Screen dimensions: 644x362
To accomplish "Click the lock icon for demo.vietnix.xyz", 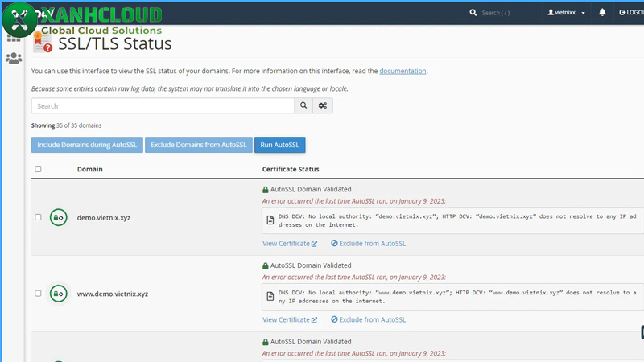I will (58, 217).
